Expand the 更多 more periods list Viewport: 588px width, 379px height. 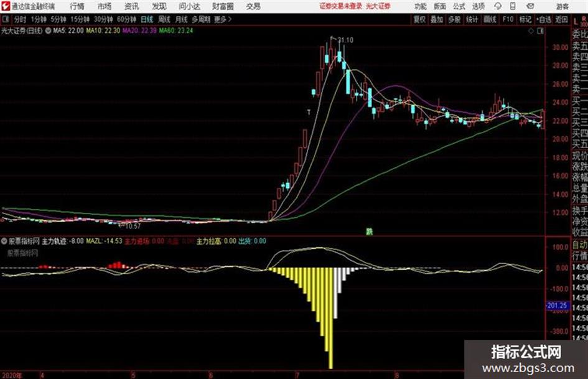223,19
